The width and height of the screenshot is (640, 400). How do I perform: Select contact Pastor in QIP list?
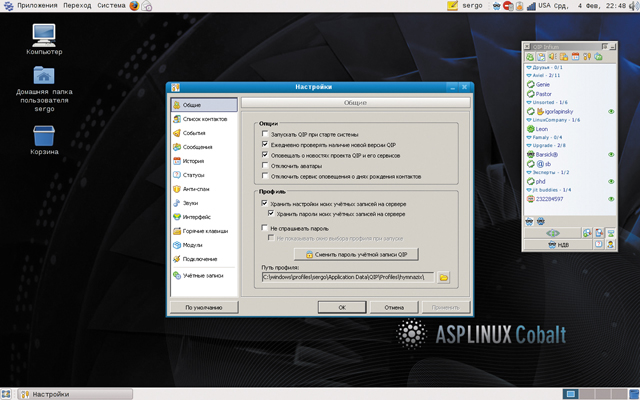[x=543, y=94]
